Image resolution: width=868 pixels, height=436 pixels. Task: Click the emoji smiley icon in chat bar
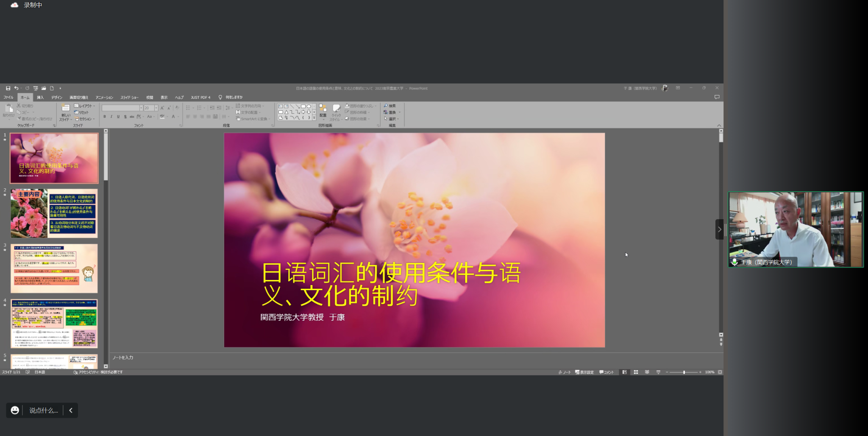pos(15,410)
